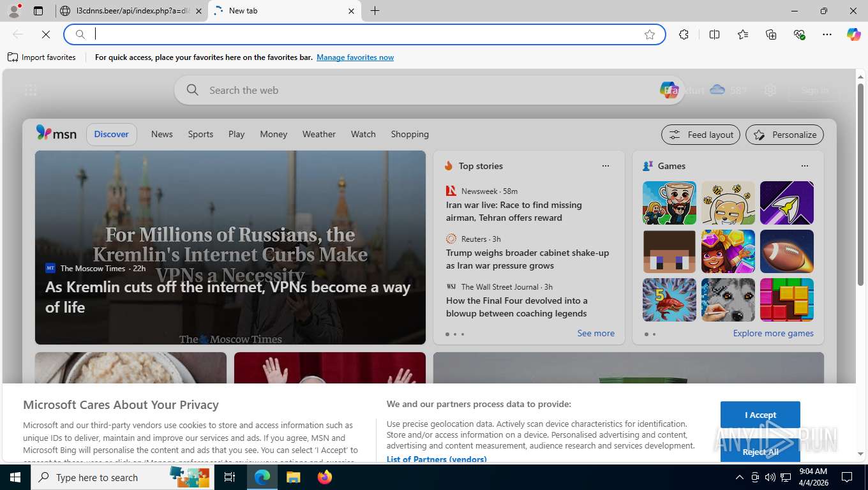Click the browser address bar
Image resolution: width=868 pixels, height=490 pixels.
[x=365, y=34]
